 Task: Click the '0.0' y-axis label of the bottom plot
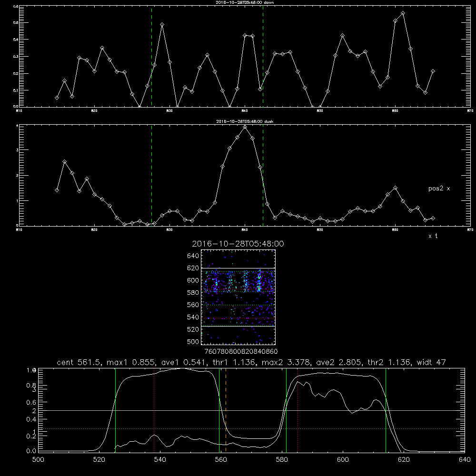point(31,451)
